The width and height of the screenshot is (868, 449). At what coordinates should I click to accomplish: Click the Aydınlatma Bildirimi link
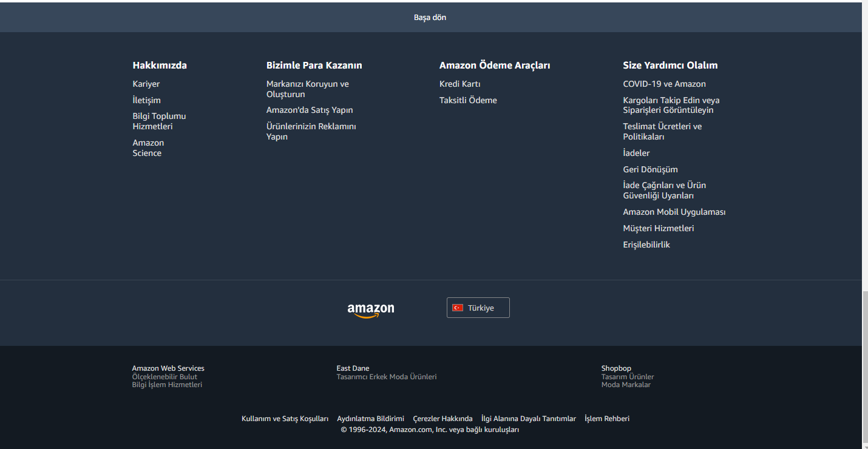pyautogui.click(x=370, y=419)
